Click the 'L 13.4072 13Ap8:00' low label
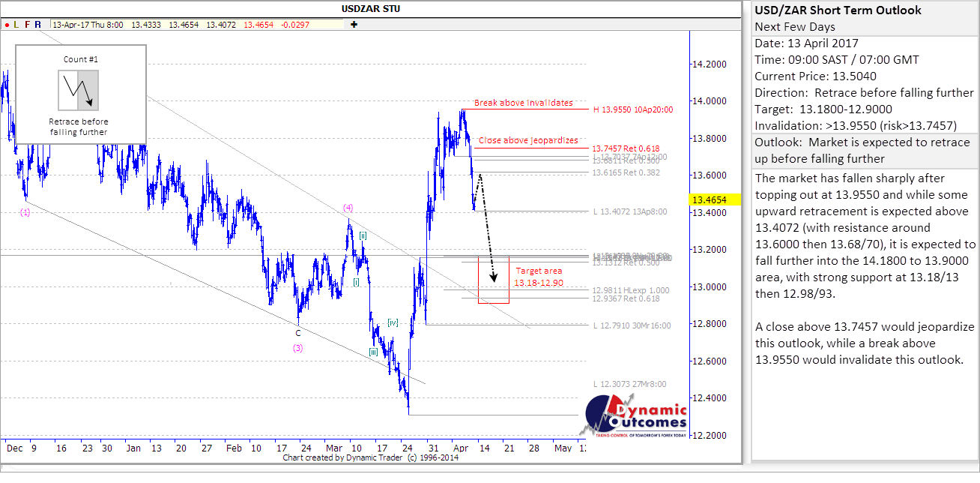Viewport: 980px width, 483px height. 631,211
